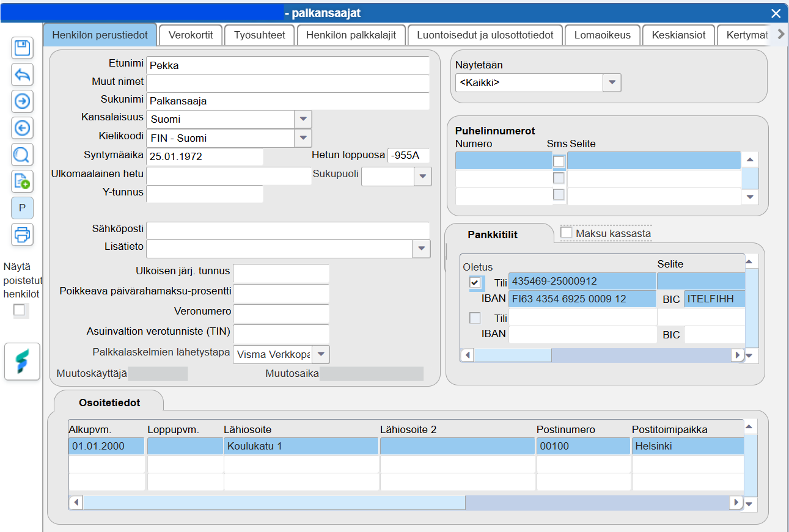Check the Maksu kassasta checkbox

pos(567,233)
